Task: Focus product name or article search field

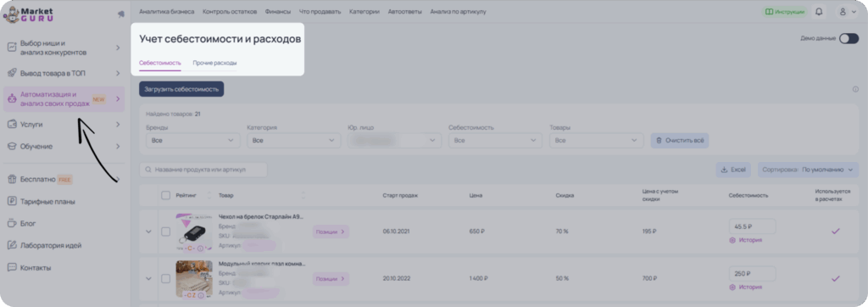Action: pos(203,170)
